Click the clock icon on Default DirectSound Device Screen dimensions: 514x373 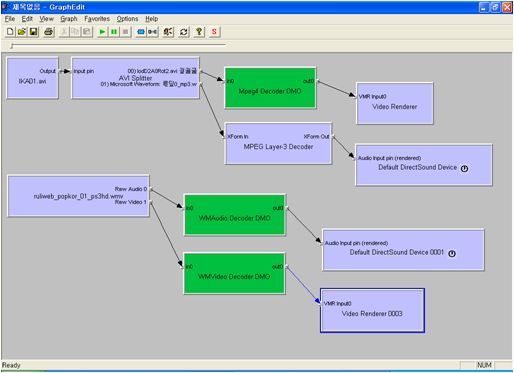(x=464, y=168)
